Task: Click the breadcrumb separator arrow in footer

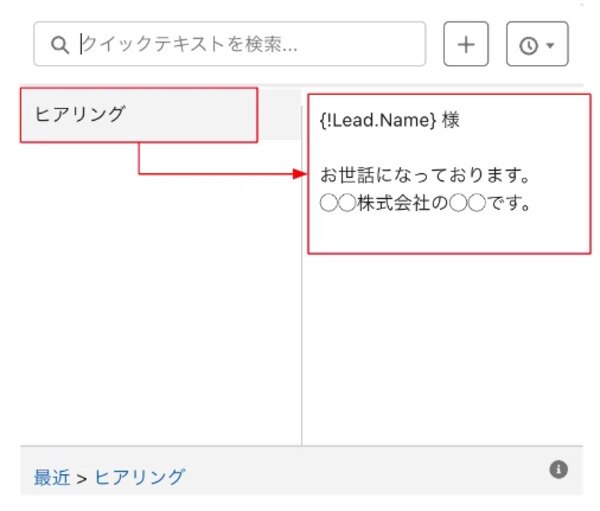Action: coord(82,478)
